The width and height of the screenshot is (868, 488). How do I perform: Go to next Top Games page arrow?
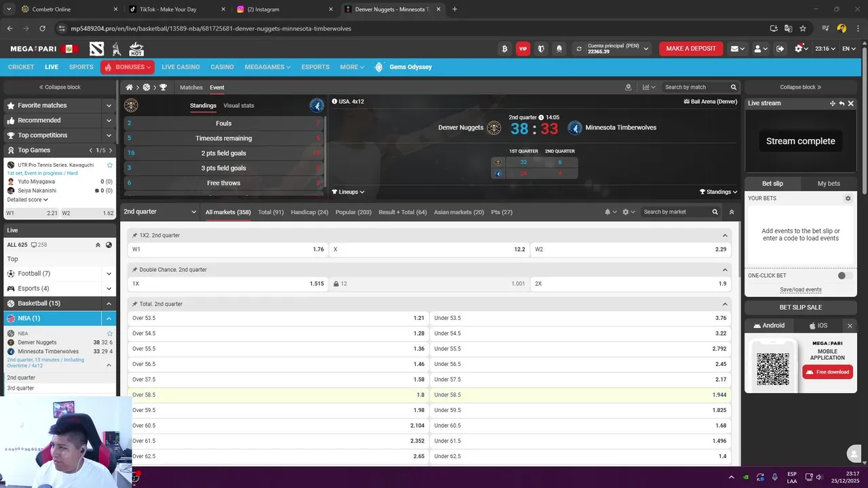tap(110, 150)
